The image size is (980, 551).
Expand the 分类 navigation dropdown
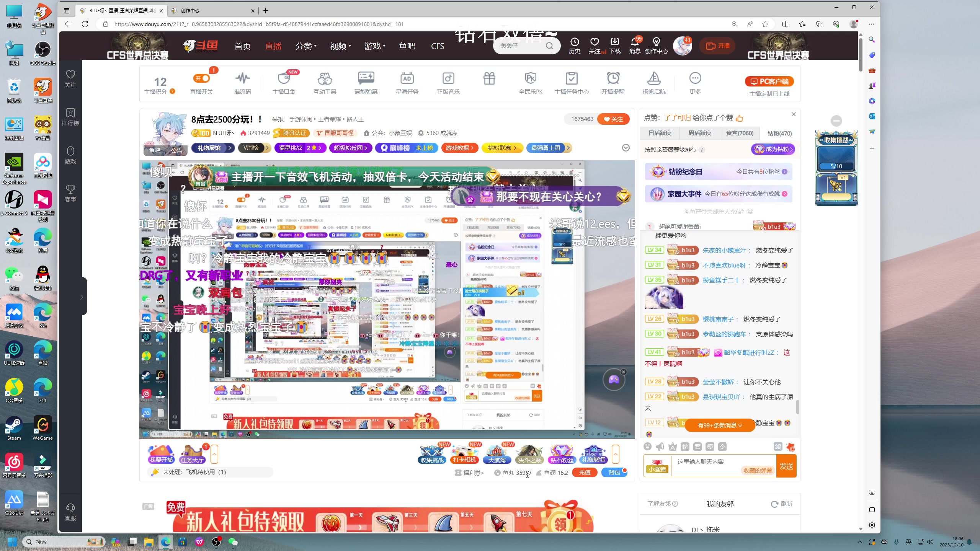[305, 46]
